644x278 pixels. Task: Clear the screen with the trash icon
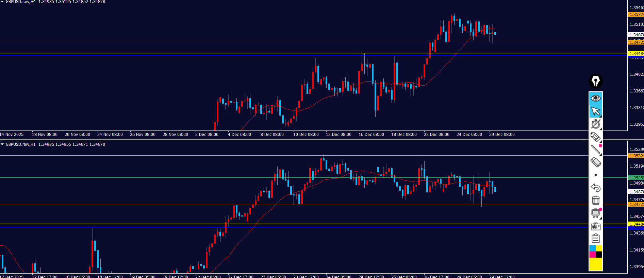point(596,200)
